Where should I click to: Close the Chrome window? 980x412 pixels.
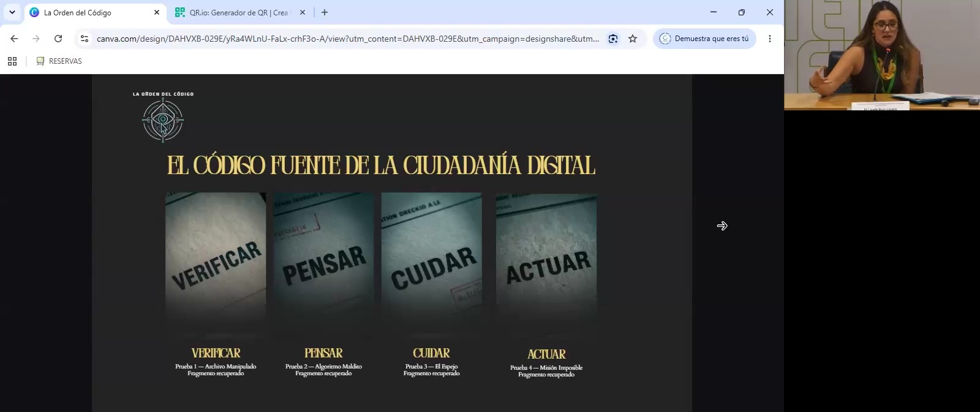[770, 12]
